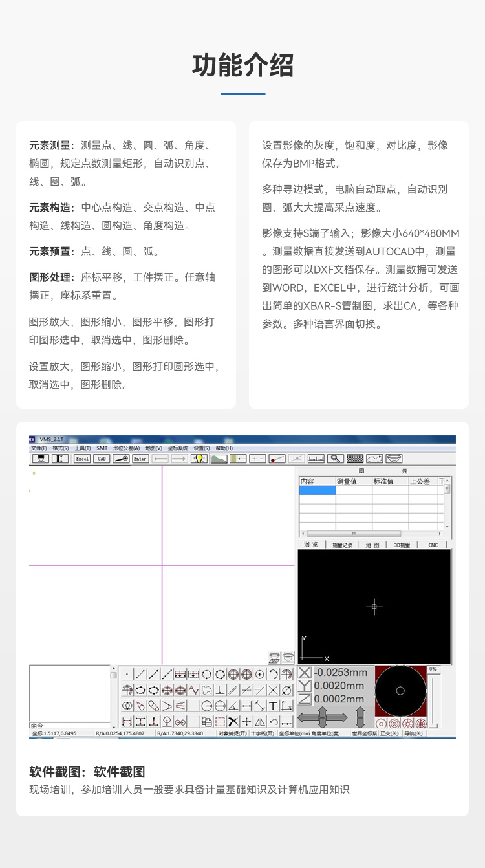
Task: Click the measurement table horizontal scrollbar
Action: [371, 534]
